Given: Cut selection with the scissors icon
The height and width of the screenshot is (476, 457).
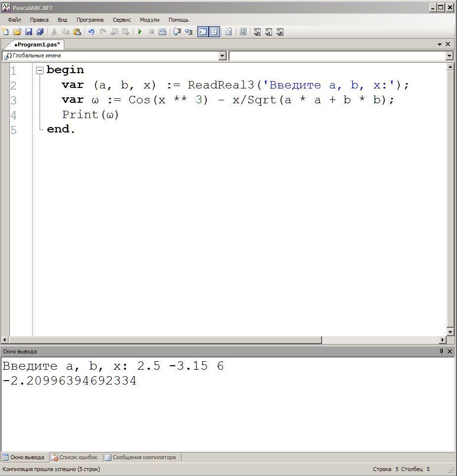Looking at the screenshot, I should pyautogui.click(x=54, y=32).
